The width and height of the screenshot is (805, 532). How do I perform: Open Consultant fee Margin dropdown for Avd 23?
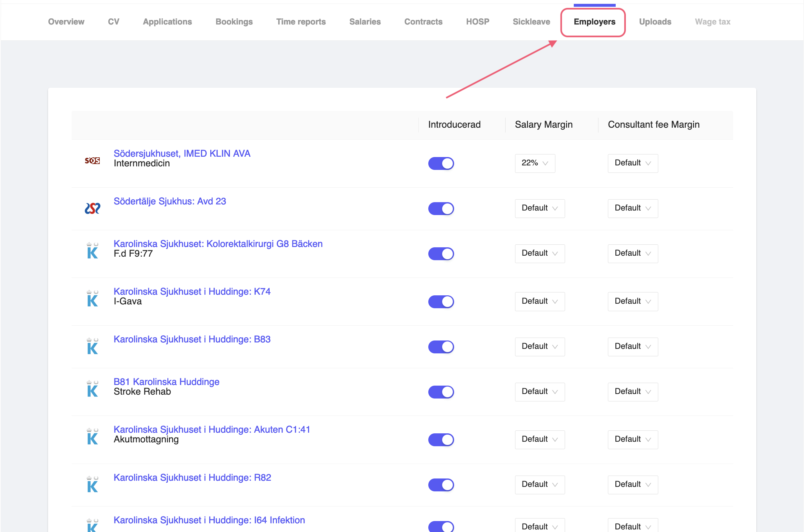tap(632, 208)
